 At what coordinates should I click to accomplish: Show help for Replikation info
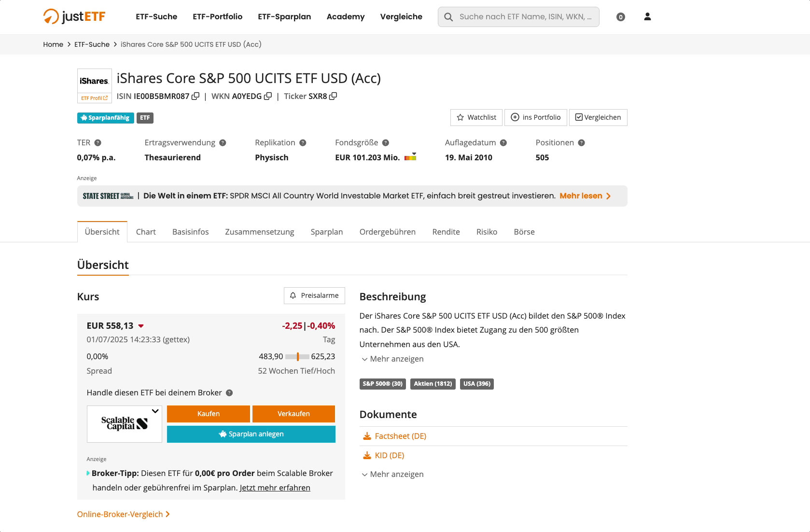[x=303, y=143]
